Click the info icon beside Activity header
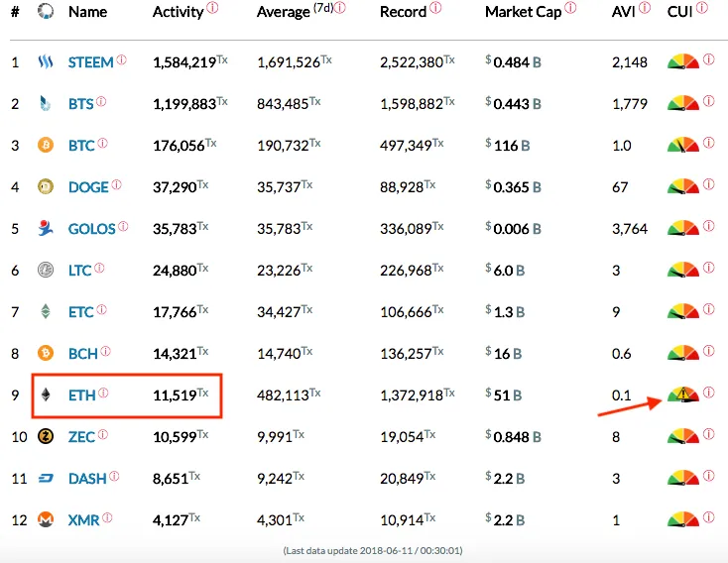 (x=212, y=7)
